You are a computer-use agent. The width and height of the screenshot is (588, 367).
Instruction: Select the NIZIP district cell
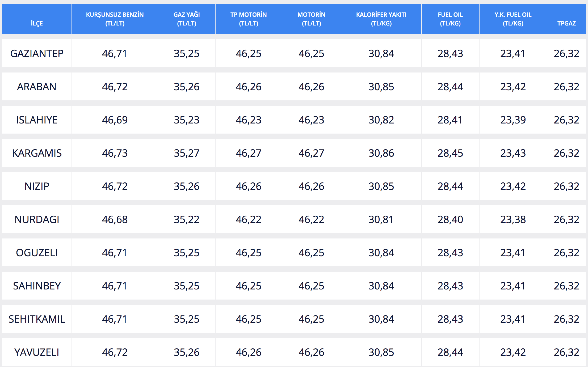point(37,186)
